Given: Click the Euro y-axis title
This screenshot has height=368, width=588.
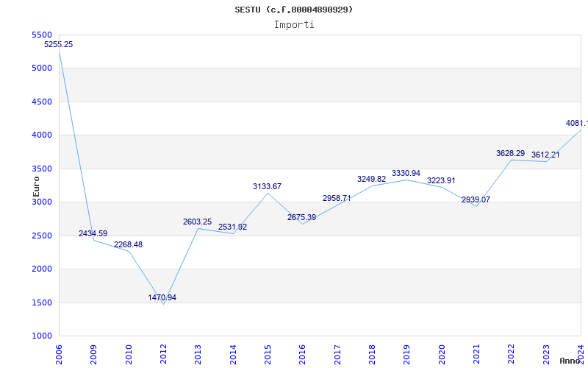Looking at the screenshot, I should (x=36, y=187).
